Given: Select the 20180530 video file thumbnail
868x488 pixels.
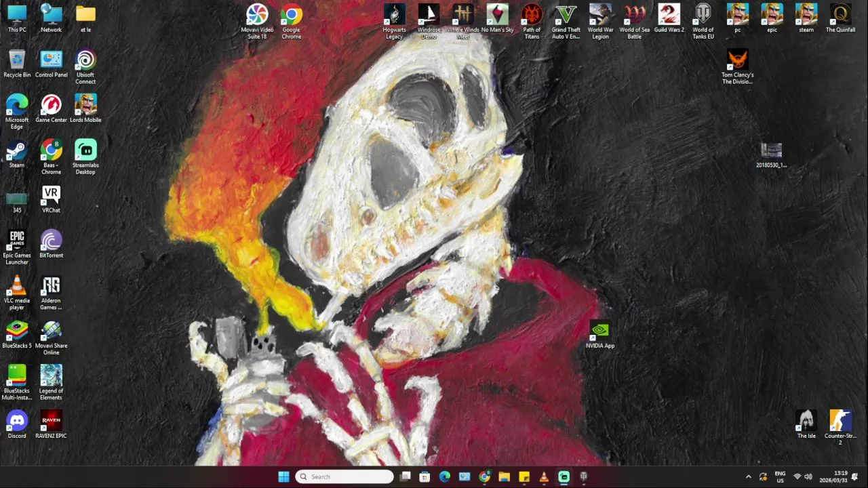Looking at the screenshot, I should [x=772, y=155].
